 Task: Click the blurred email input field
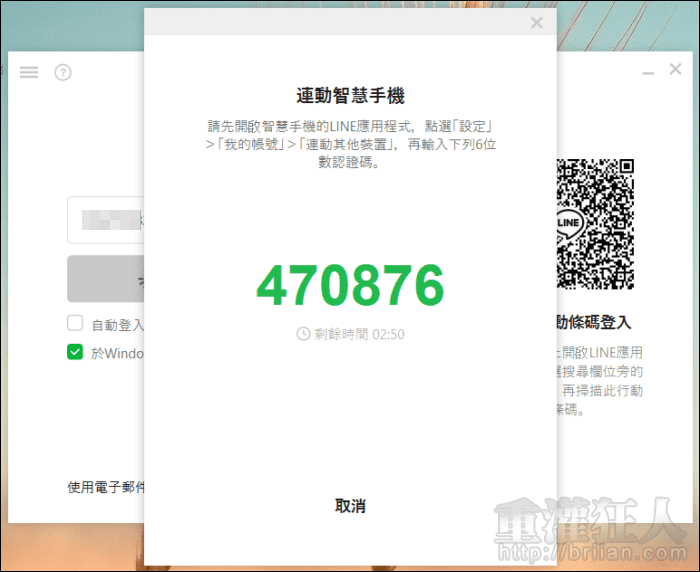coord(105,220)
